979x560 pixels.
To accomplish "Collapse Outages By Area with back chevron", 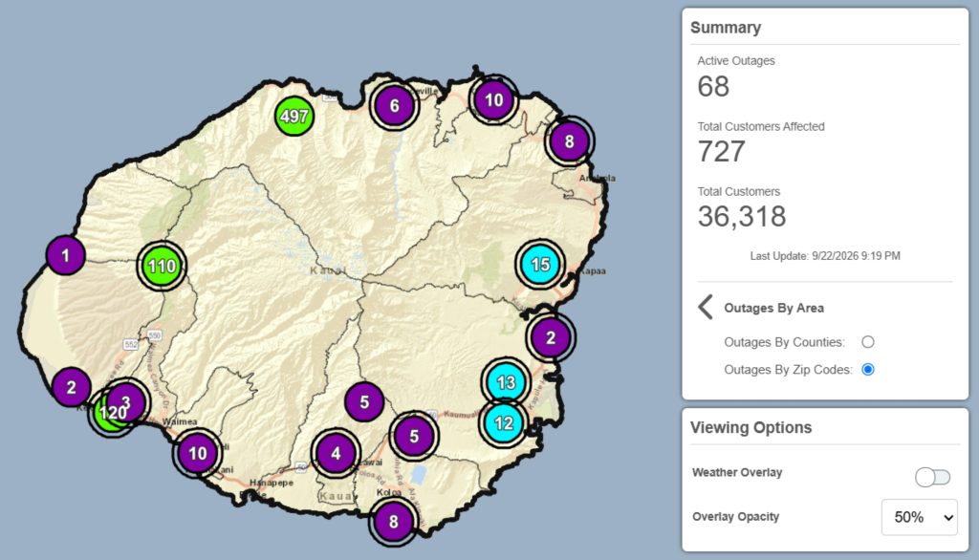I will click(706, 307).
